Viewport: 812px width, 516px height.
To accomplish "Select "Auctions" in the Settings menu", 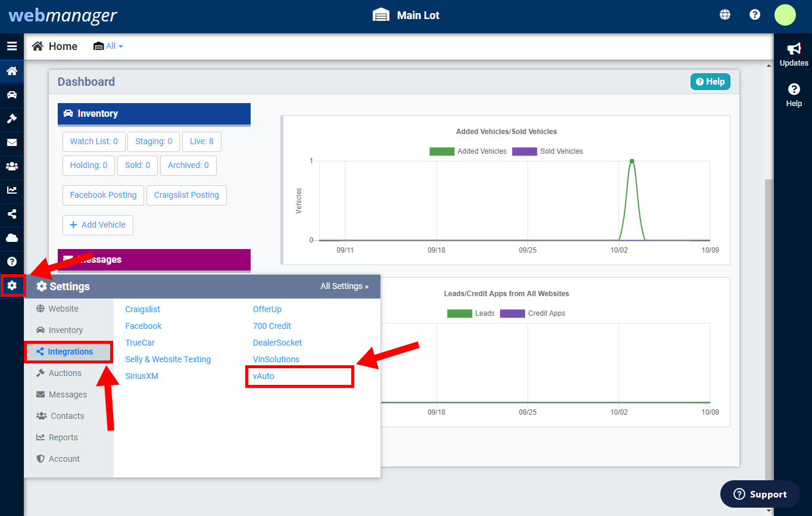I will pyautogui.click(x=64, y=372).
